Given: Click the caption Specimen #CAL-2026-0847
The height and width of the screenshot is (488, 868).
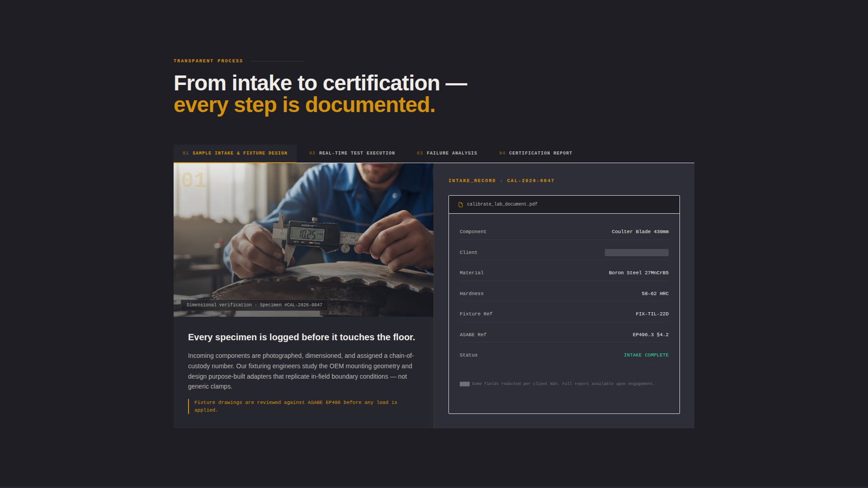Looking at the screenshot, I should (254, 305).
